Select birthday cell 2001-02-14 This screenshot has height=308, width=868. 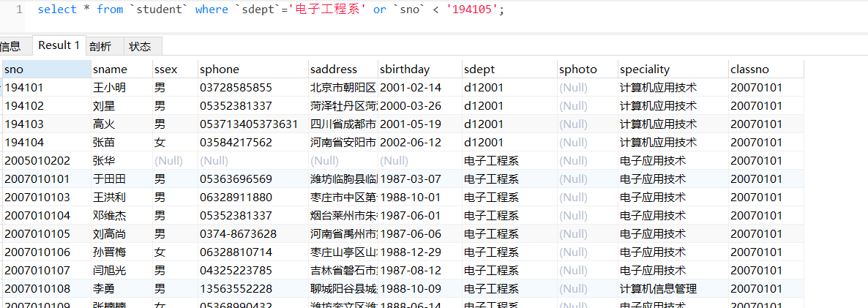click(419, 87)
